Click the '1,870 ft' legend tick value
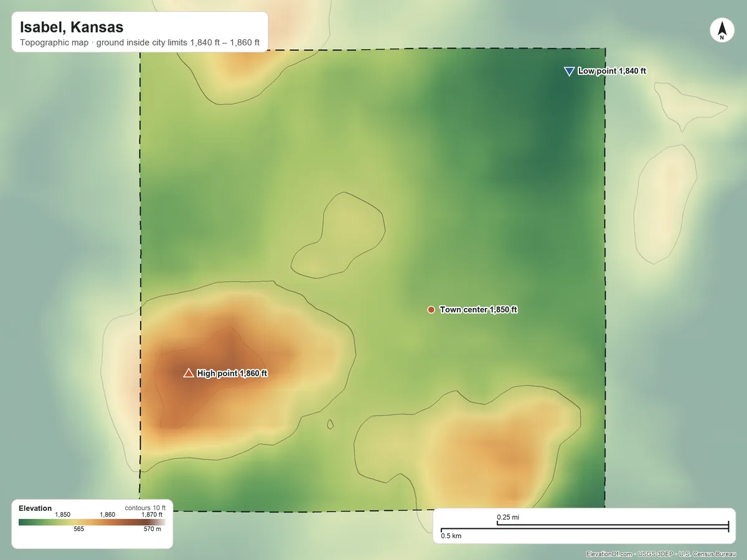 tap(152, 515)
